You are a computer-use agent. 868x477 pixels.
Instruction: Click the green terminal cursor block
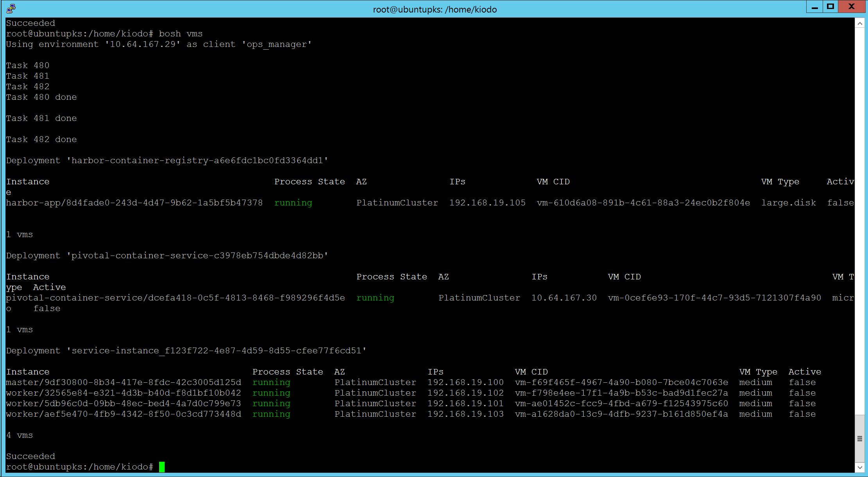162,467
